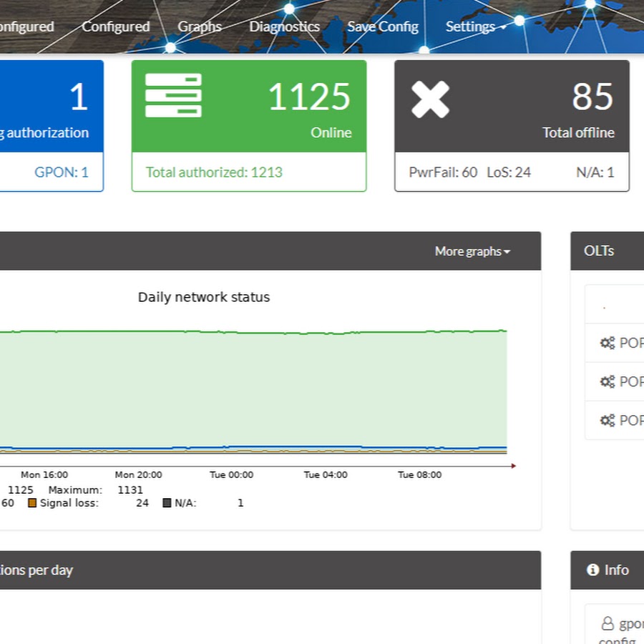Click the orange Signal loss legend swatch
The height and width of the screenshot is (644, 644).
tap(32, 503)
